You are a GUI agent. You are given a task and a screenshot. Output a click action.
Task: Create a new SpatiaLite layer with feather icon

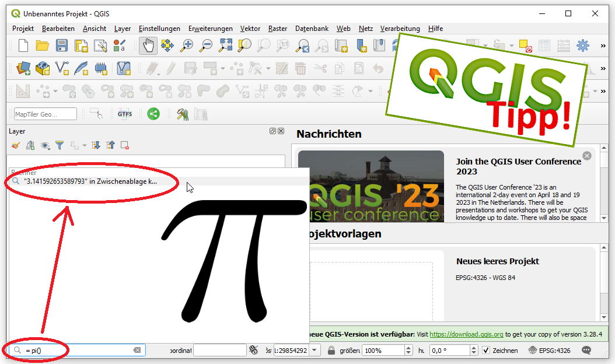tap(81, 69)
